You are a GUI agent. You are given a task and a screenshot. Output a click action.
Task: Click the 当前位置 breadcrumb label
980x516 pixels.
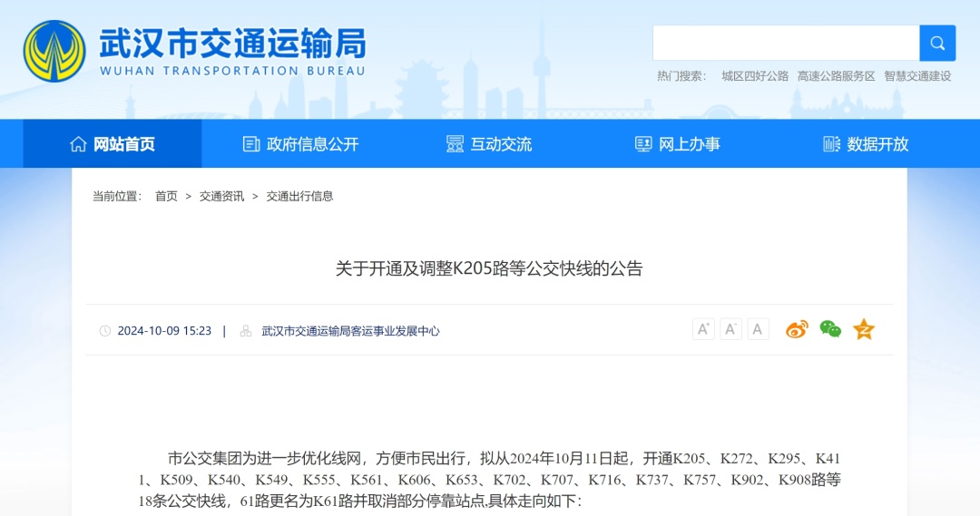tap(117, 196)
